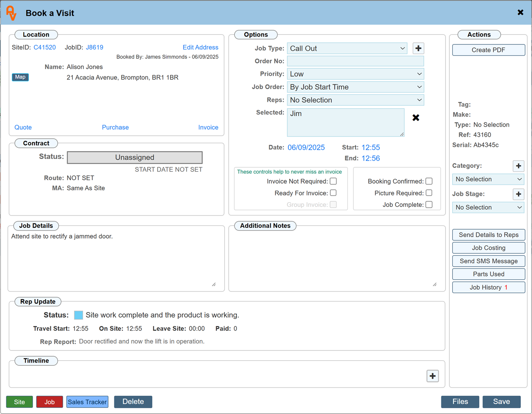Open the Job Order dropdown
The height and width of the screenshot is (414, 532).
coord(355,87)
